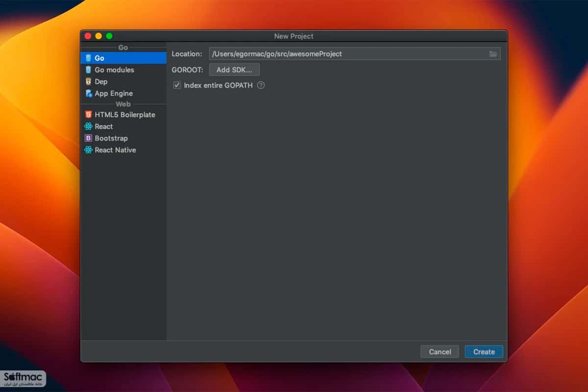588x392 pixels.
Task: Select the Go gopher icon in sidebar
Action: tap(88, 58)
